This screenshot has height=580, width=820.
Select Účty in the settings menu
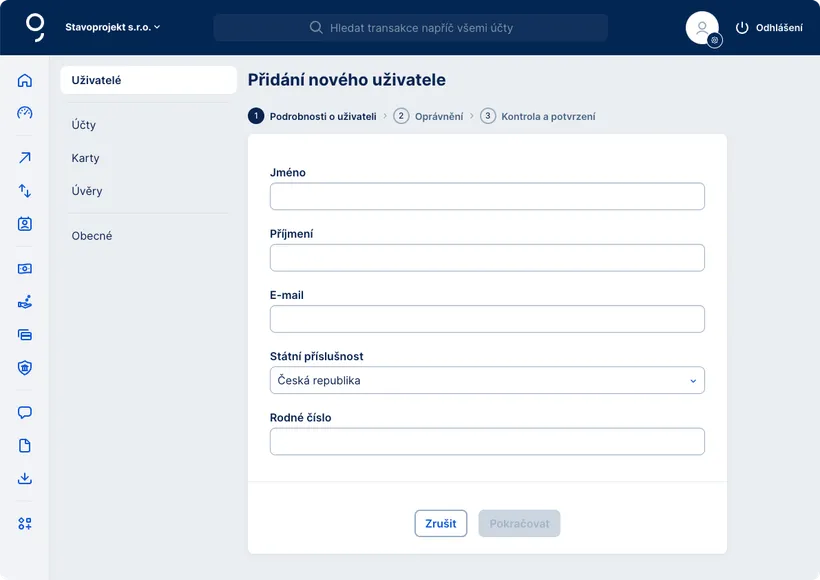84,125
